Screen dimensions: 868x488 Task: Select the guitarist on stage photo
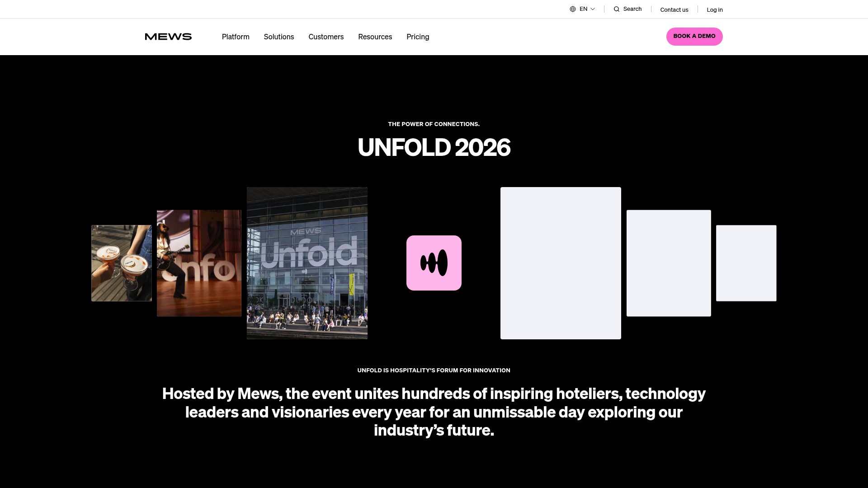(x=199, y=263)
